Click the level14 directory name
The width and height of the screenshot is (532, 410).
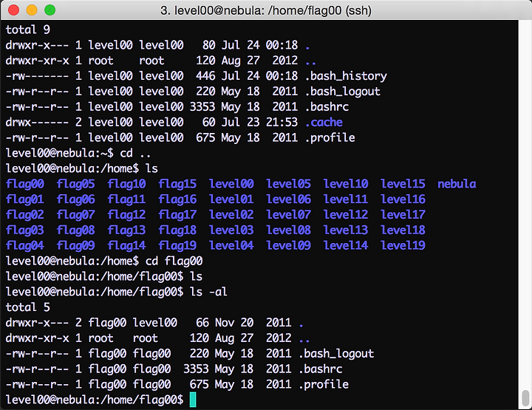click(x=346, y=245)
